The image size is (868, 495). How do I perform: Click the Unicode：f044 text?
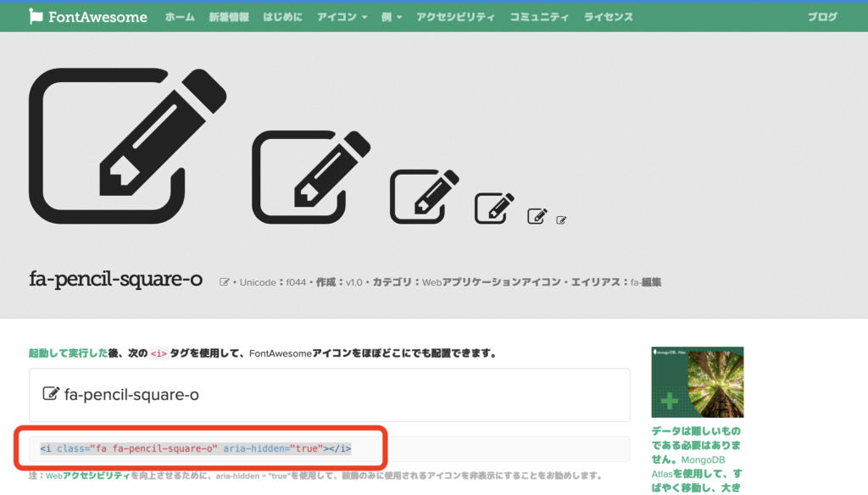[x=273, y=282]
